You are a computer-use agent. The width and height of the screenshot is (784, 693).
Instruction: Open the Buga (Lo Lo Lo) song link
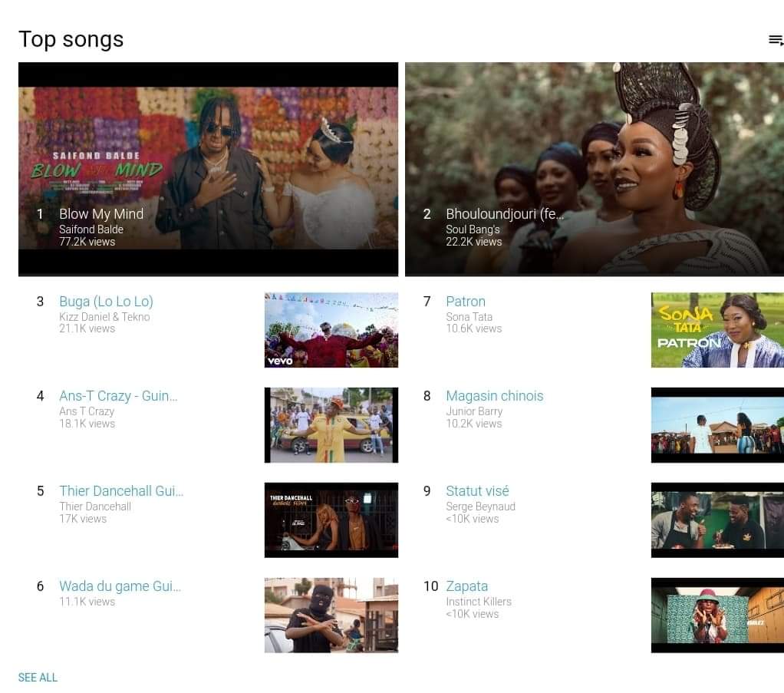point(106,301)
